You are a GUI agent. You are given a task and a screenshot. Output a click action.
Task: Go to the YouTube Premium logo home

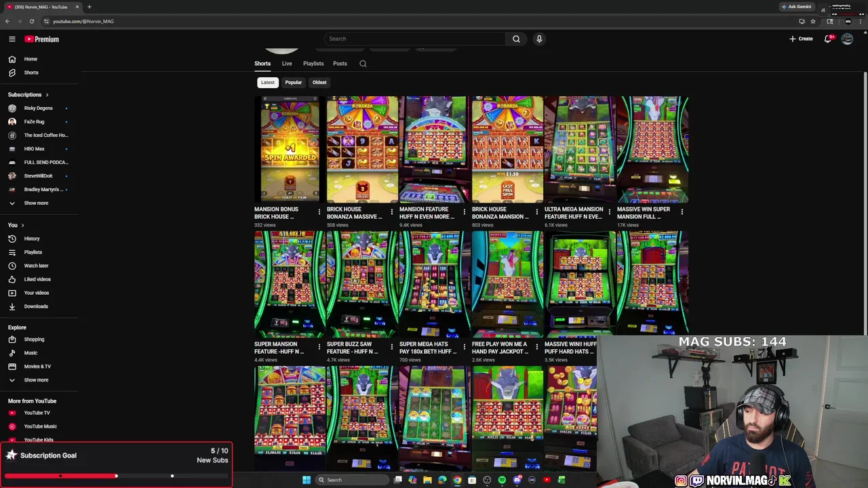click(42, 39)
